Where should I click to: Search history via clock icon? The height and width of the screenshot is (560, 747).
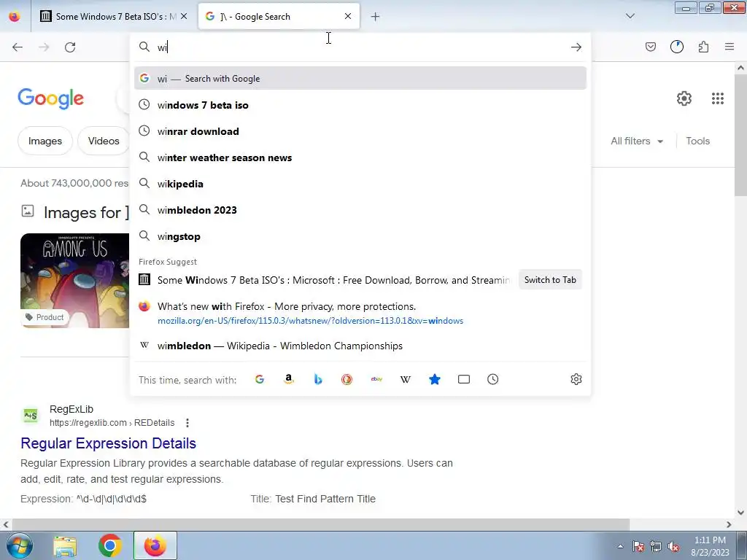(x=492, y=379)
